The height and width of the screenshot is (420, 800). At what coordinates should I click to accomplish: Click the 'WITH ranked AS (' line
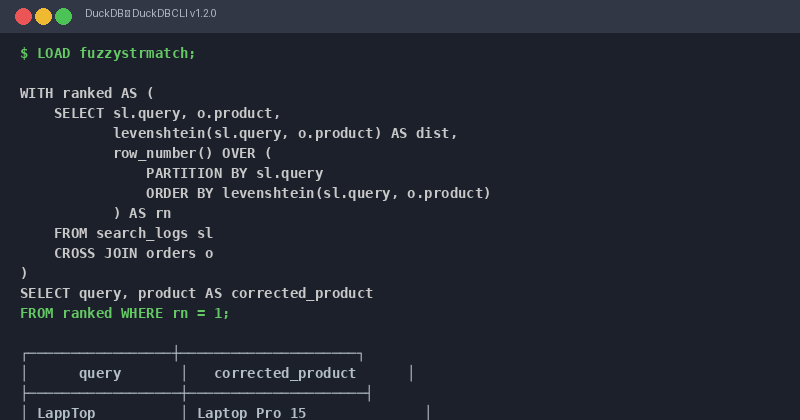(87, 93)
